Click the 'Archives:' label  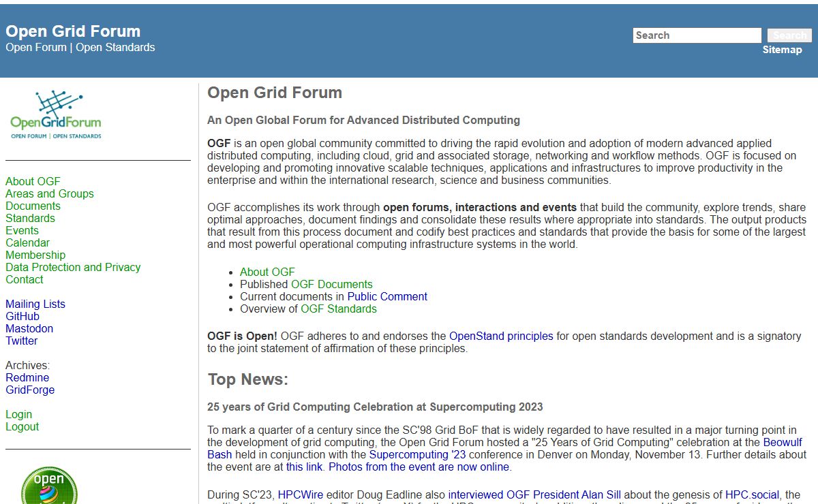tap(27, 365)
